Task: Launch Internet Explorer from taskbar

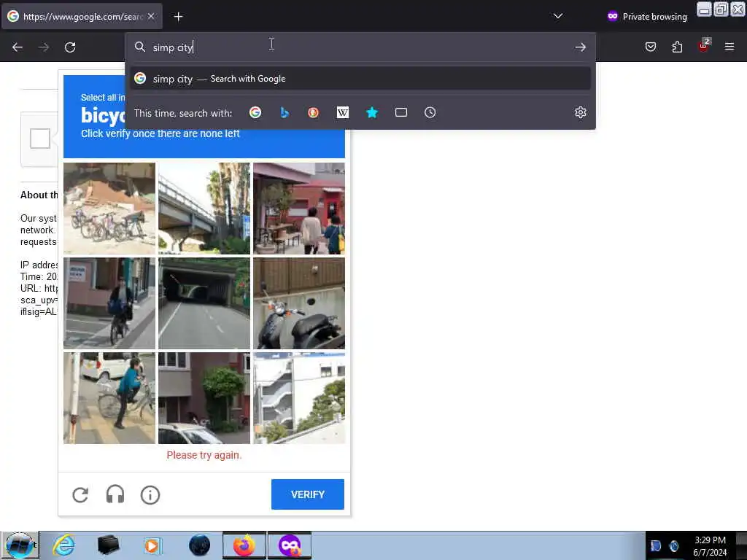Action: [x=63, y=545]
